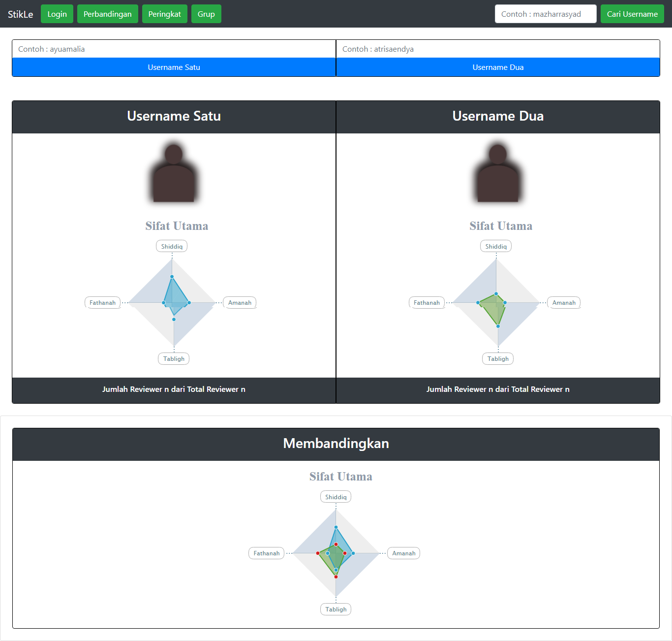The image size is (672, 641).
Task: Click the blue Username Dua button
Action: (x=498, y=67)
